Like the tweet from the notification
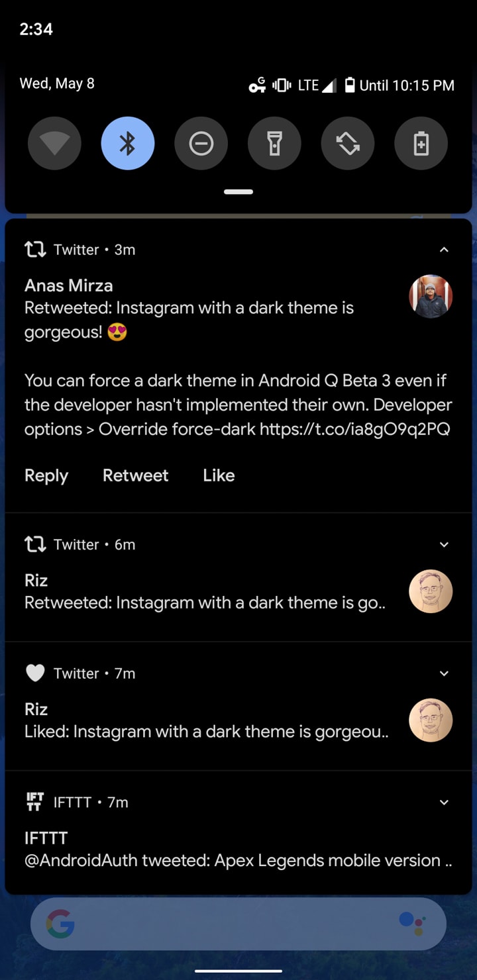 click(x=219, y=475)
